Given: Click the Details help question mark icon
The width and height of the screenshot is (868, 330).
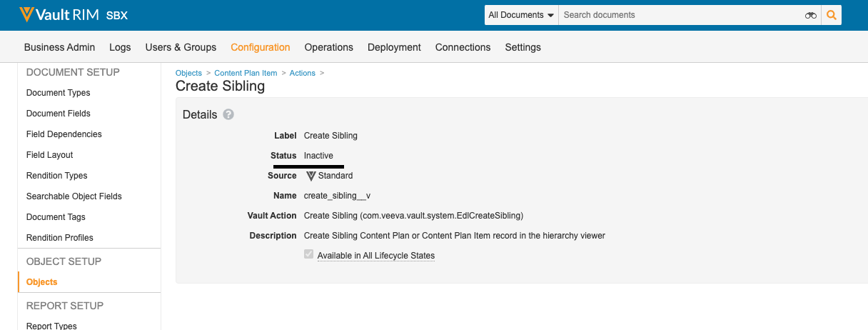Looking at the screenshot, I should 228,114.
